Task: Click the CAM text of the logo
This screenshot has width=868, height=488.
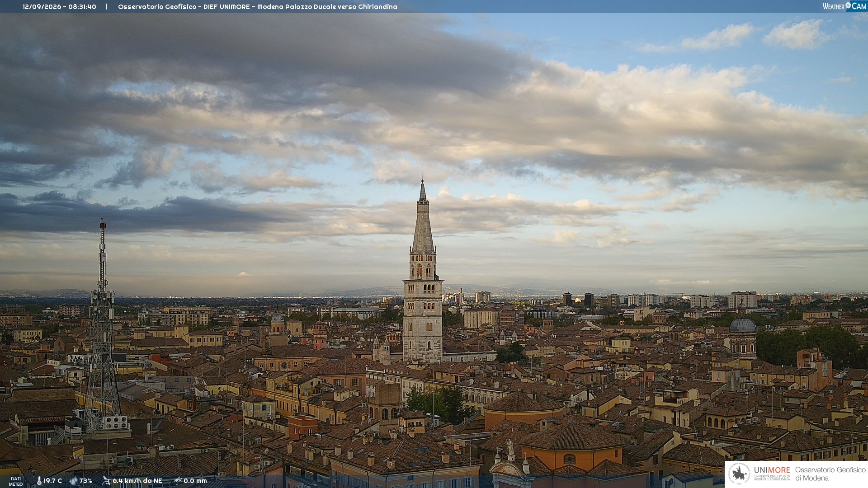Action: pyautogui.click(x=859, y=6)
